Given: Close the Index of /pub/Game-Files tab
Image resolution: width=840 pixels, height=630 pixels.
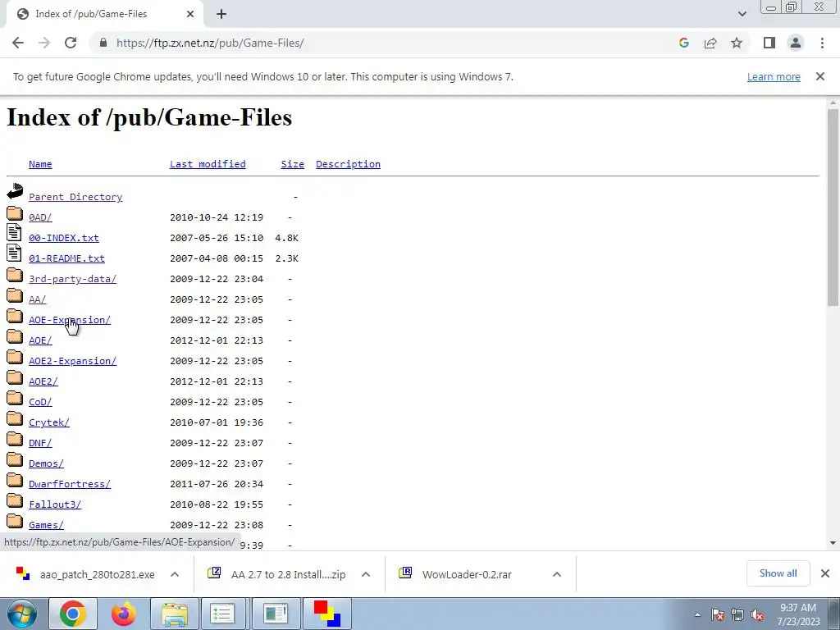Looking at the screenshot, I should click(190, 14).
